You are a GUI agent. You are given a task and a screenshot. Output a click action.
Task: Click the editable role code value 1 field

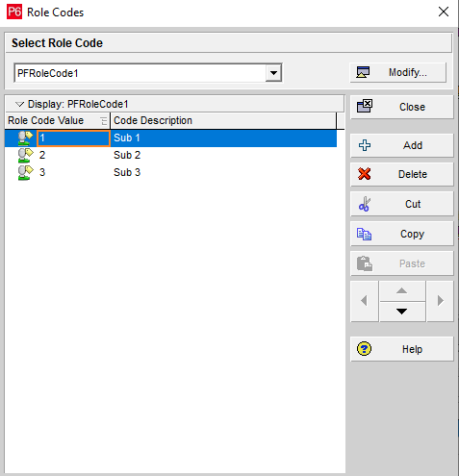coord(73,138)
